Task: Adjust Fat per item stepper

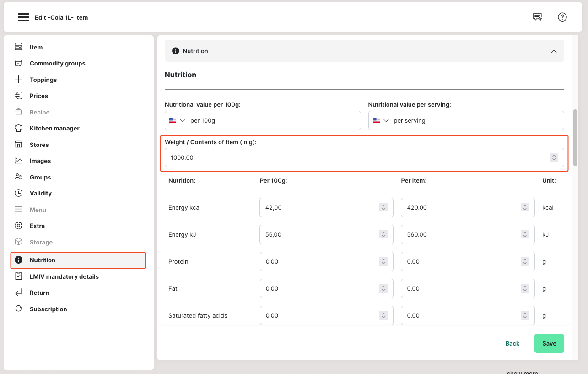Action: 525,288
